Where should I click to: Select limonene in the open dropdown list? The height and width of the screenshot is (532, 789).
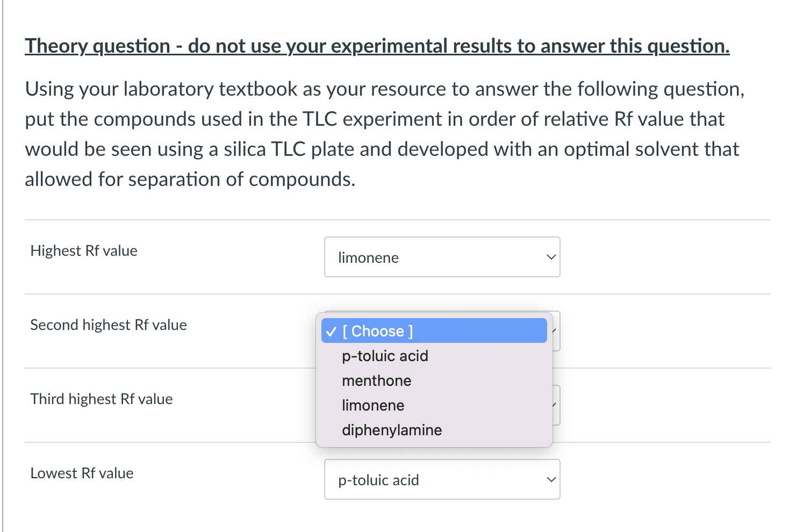tap(373, 405)
